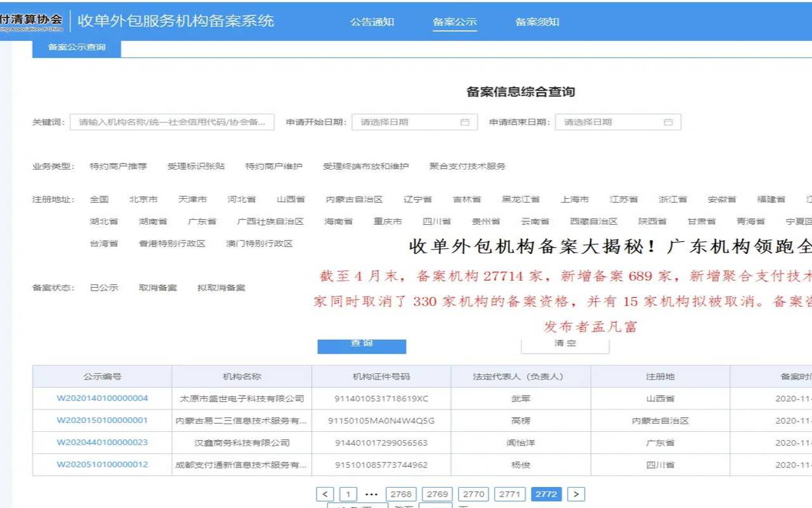Click the next page arrow

(576, 494)
